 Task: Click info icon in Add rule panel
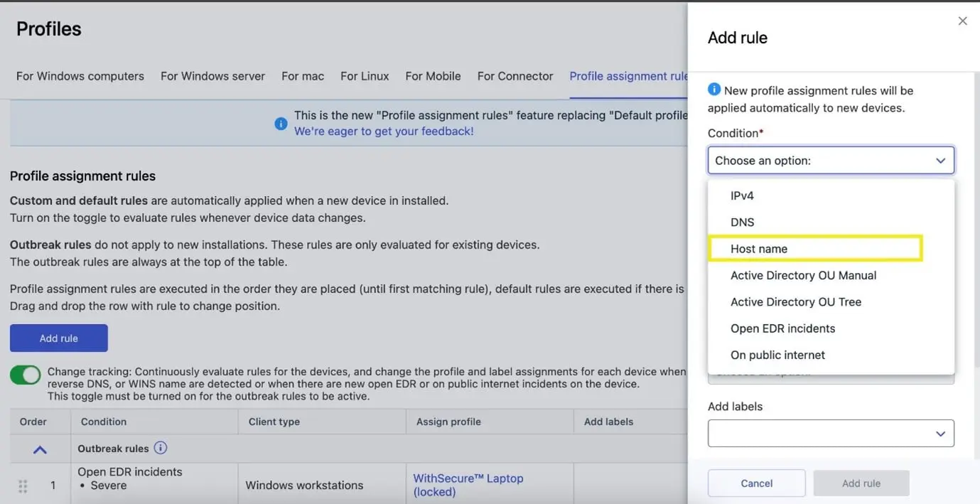coord(714,90)
